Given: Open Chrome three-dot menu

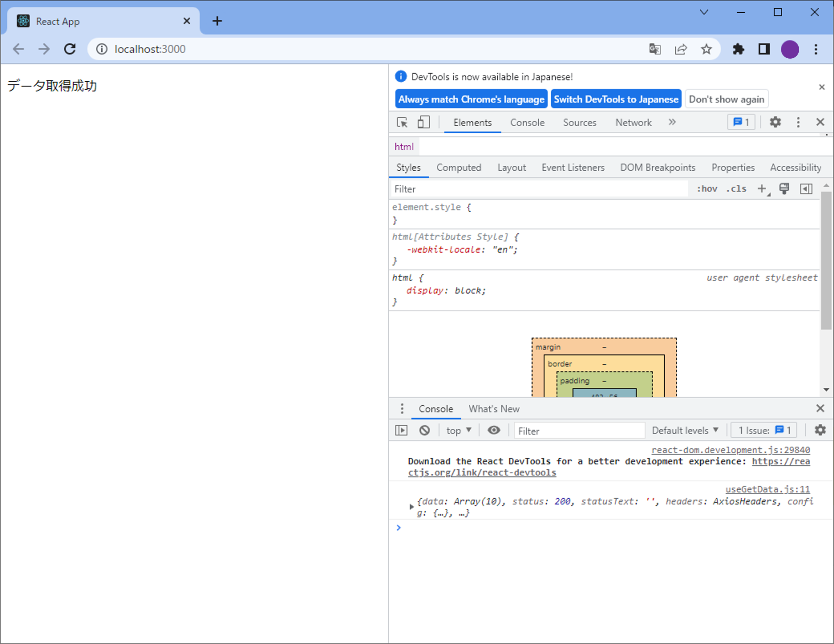Looking at the screenshot, I should [x=816, y=49].
